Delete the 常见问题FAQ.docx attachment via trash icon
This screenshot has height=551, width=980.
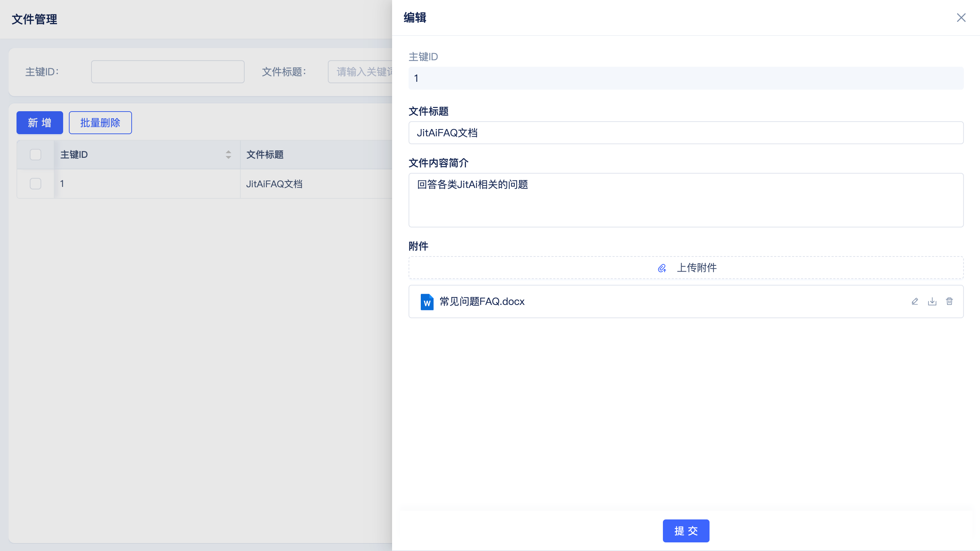(x=950, y=301)
